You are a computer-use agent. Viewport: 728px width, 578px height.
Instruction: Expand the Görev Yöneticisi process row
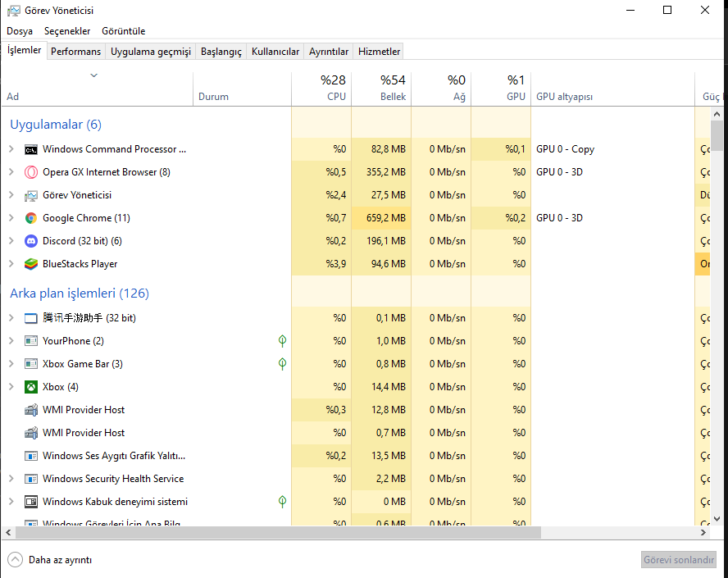[11, 195]
